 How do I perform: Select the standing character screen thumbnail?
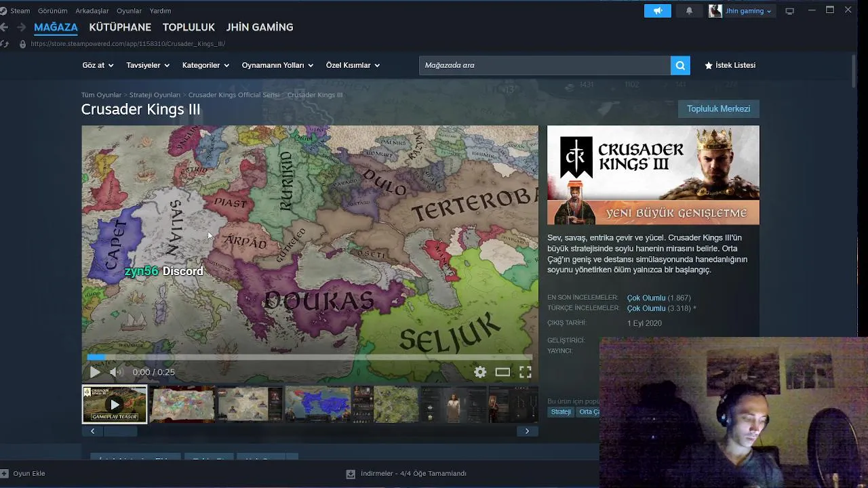click(x=453, y=404)
